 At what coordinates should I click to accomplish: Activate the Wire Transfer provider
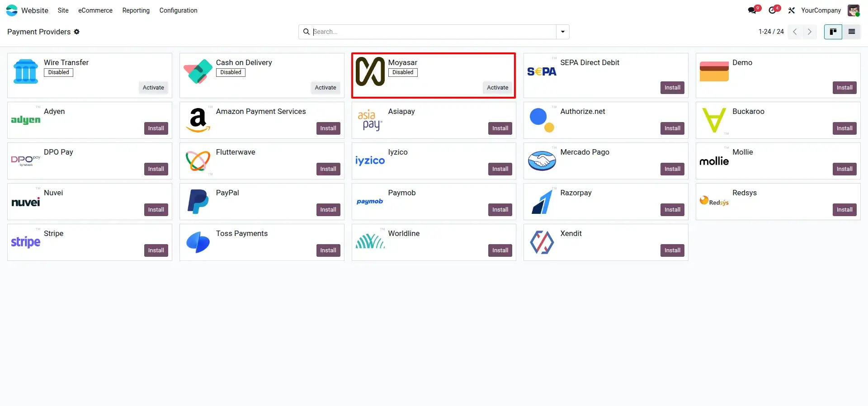[x=153, y=88]
